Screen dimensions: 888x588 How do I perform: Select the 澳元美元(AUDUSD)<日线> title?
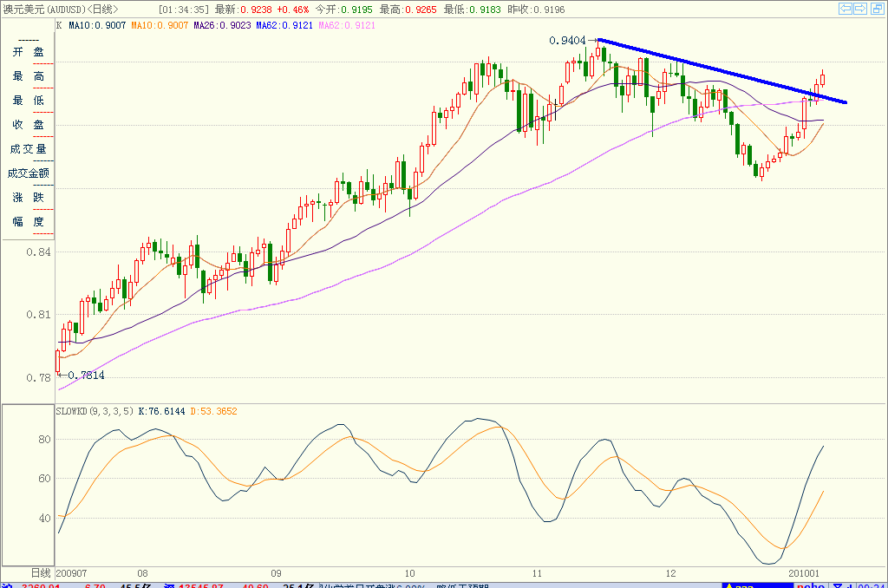[61, 9]
